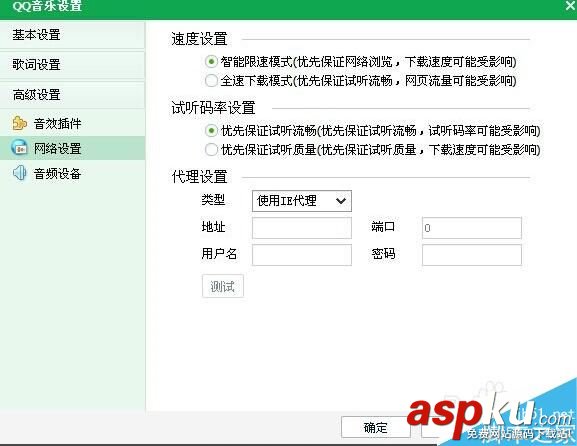
Task: Focus the 用户名 username input field
Action: coord(302,255)
